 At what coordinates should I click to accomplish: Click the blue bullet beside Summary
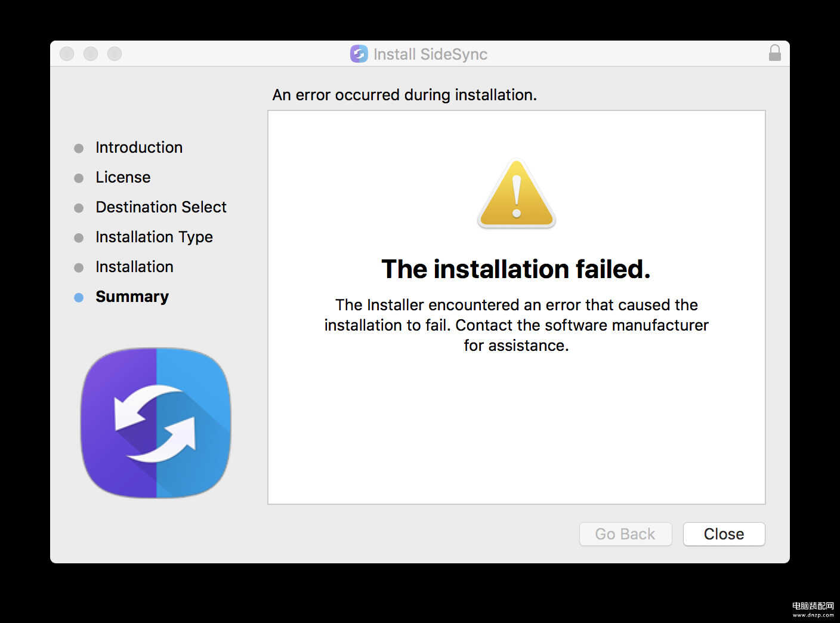[x=79, y=297]
